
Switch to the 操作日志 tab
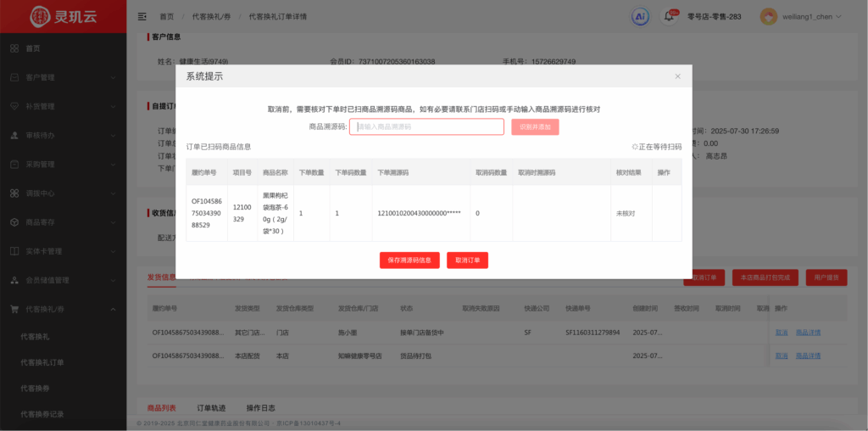click(x=260, y=408)
